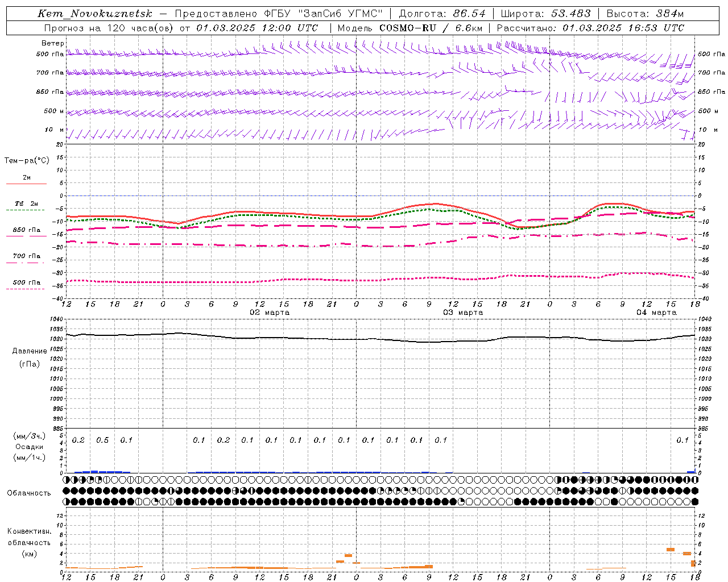Click the Конвективн. облачность label
Screen dimensions: 728x582
[29, 542]
